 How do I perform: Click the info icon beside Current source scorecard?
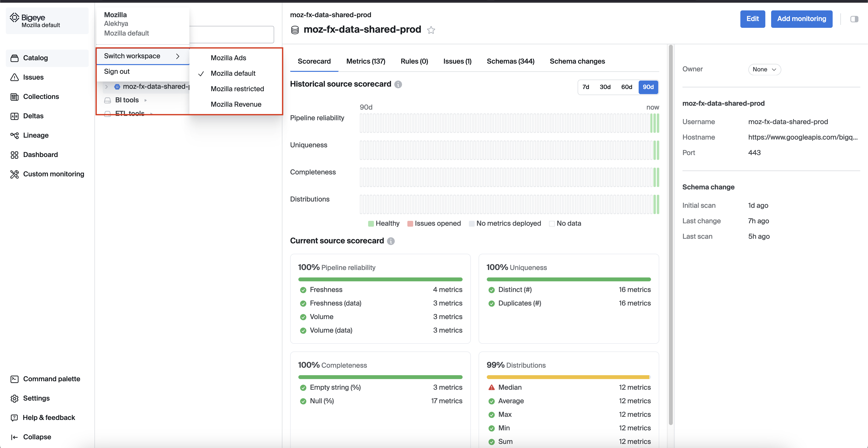click(391, 241)
